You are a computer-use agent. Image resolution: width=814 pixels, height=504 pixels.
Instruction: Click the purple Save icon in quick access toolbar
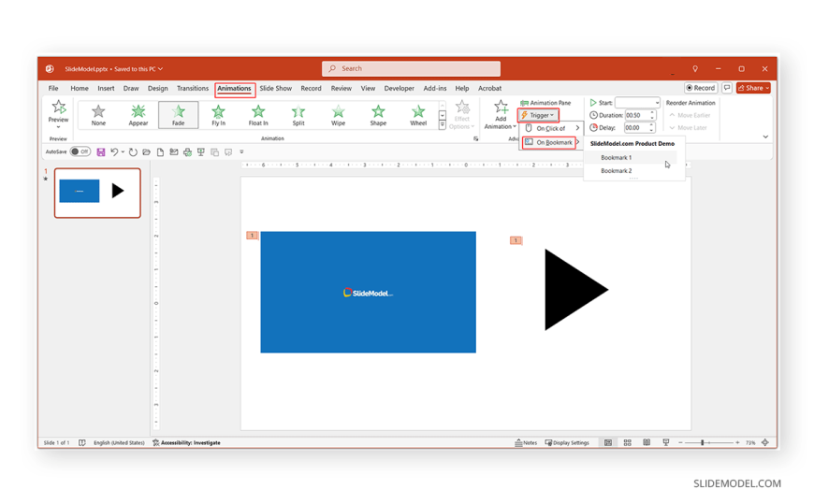(101, 152)
